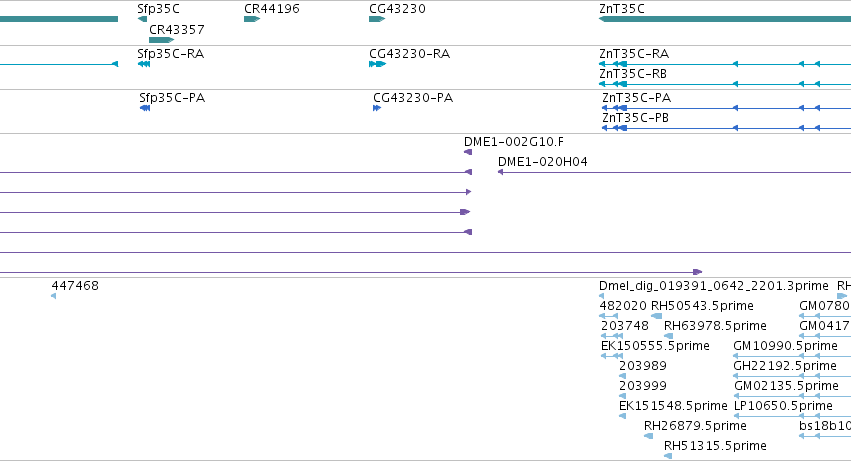Image resolution: width=851 pixels, height=461 pixels.
Task: Select the RH63978.5prime label
Action: coord(715,326)
